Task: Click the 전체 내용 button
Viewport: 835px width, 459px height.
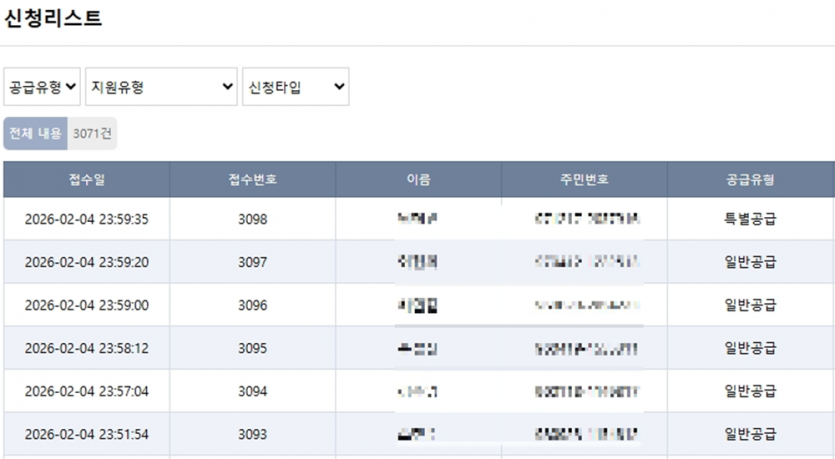Action: pyautogui.click(x=35, y=133)
